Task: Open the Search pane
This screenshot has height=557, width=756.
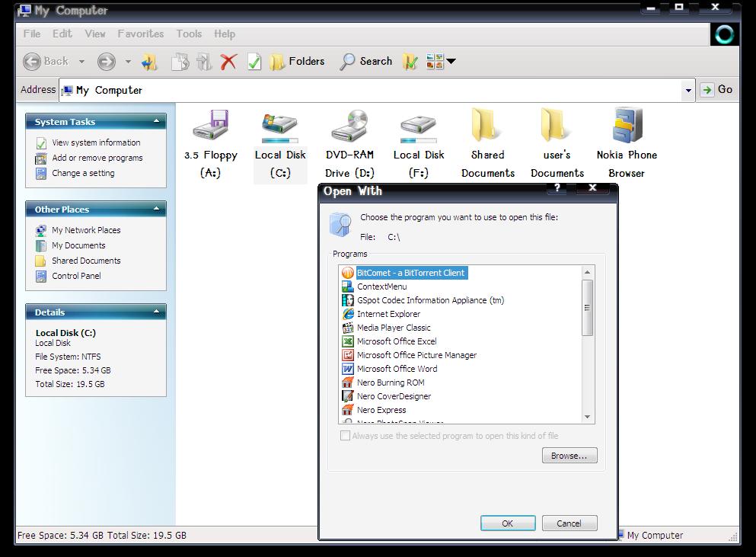Action: pyautogui.click(x=366, y=62)
